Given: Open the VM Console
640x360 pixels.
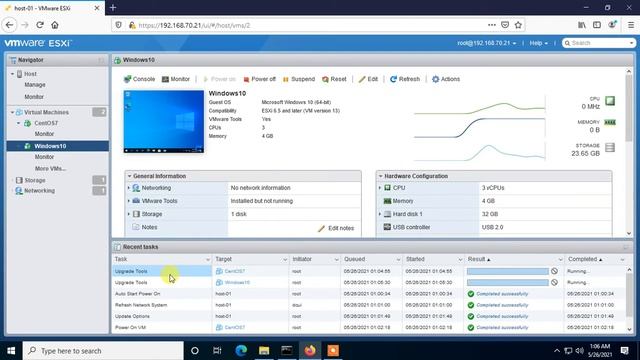Looking at the screenshot, I should pyautogui.click(x=139, y=79).
